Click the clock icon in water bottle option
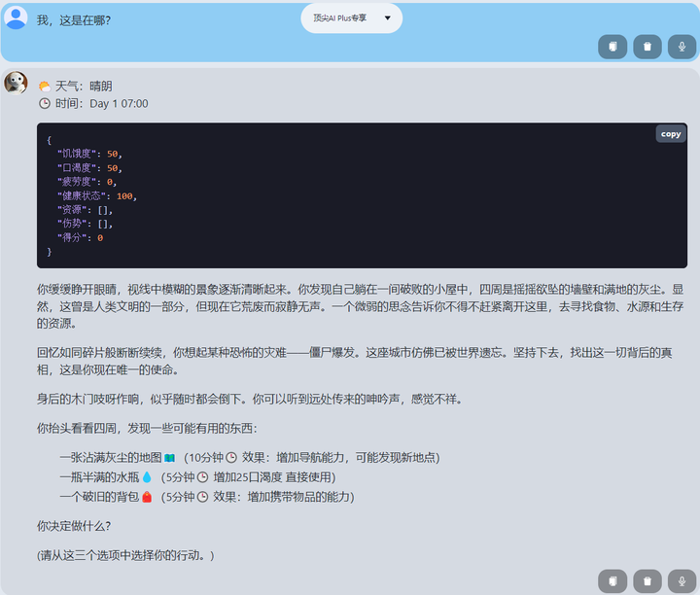Viewport: 700px width, 595px height. [202, 477]
